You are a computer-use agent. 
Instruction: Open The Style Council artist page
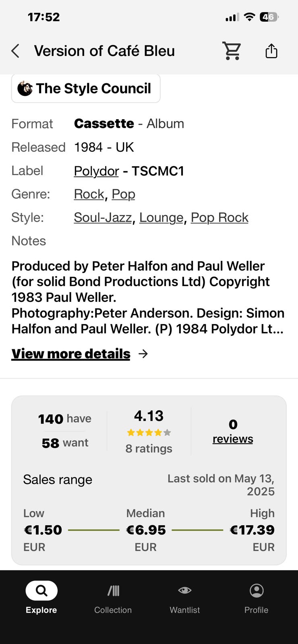coord(93,89)
